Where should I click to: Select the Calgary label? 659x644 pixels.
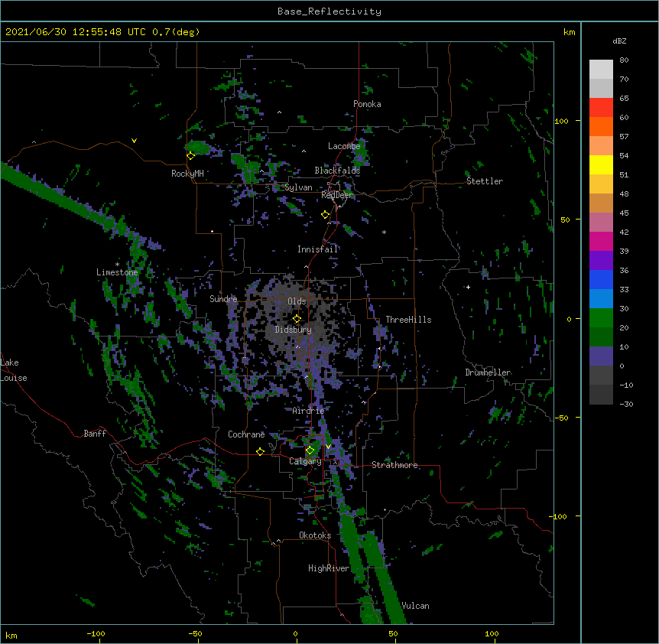pyautogui.click(x=305, y=461)
